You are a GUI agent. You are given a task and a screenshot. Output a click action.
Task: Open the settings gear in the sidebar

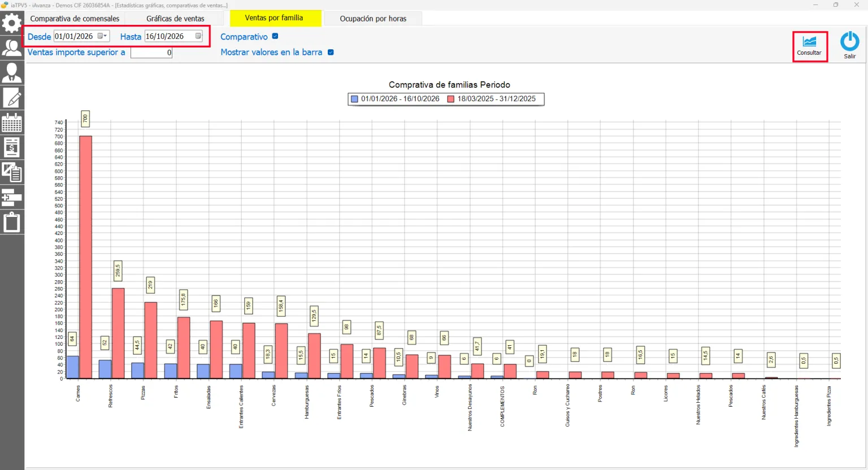point(12,23)
